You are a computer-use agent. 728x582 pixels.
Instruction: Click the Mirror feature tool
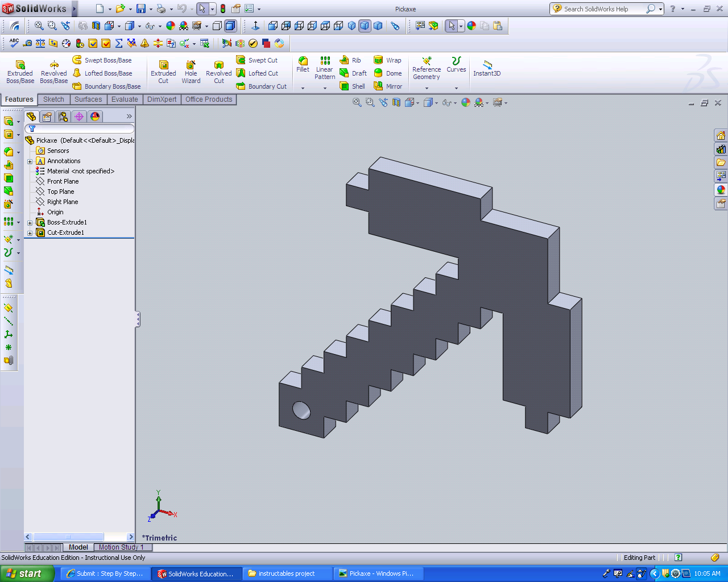click(388, 86)
